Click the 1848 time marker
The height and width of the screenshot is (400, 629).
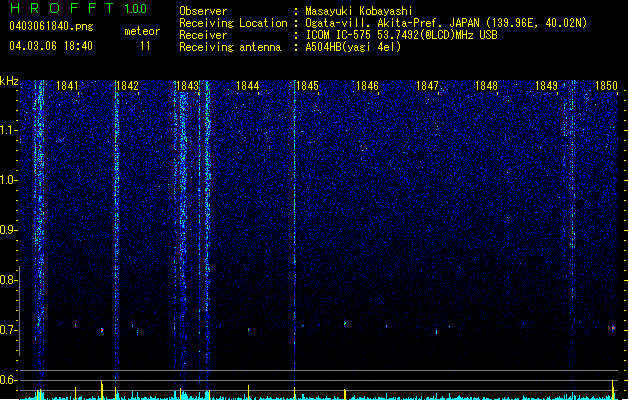tap(486, 86)
